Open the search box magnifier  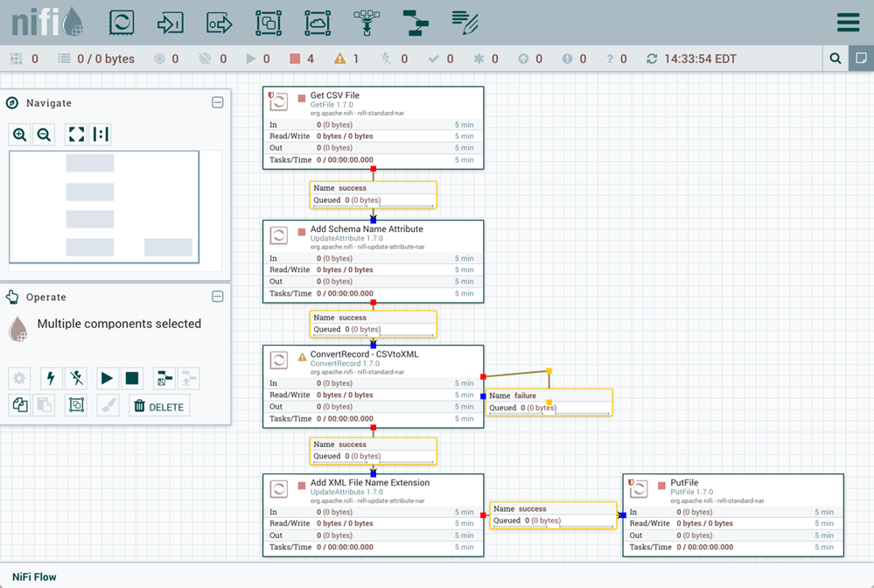(x=836, y=59)
